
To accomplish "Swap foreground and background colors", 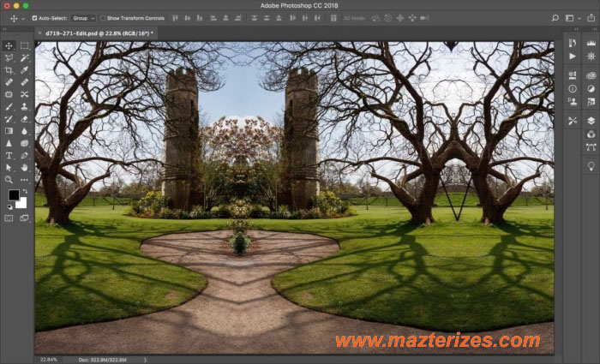I will point(25,191).
